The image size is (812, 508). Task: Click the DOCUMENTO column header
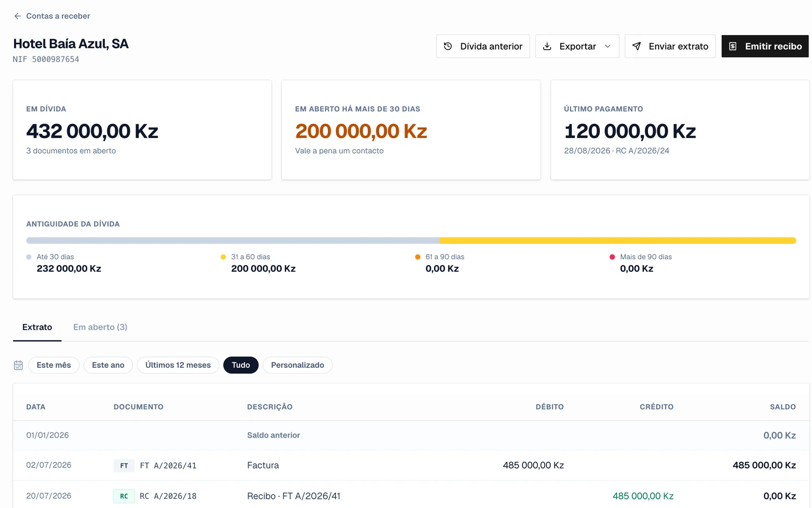[139, 407]
